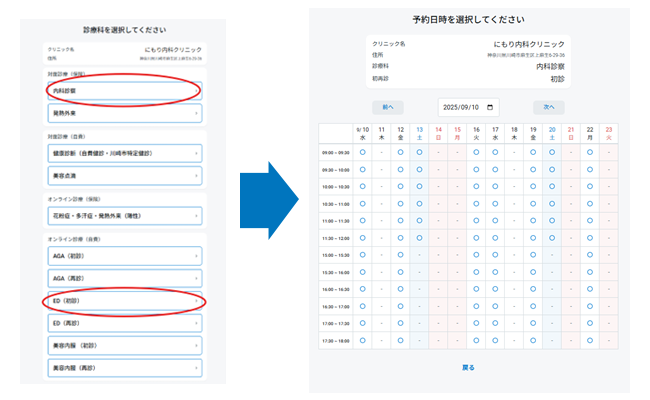
Task: Choose AGA（再診） online consultation
Action: (x=125, y=279)
